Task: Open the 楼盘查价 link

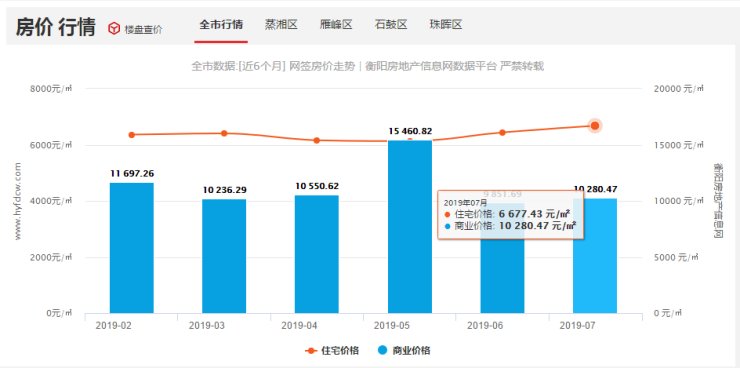Action: click(143, 29)
